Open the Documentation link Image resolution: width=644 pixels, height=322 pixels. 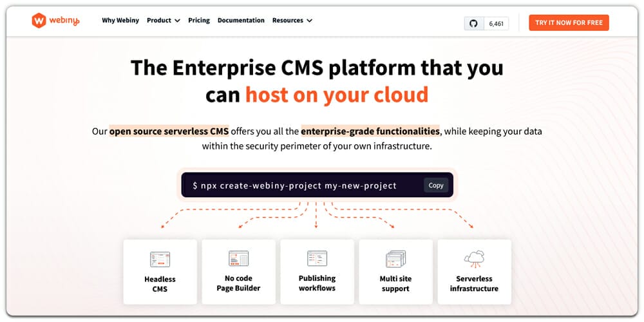coord(241,21)
